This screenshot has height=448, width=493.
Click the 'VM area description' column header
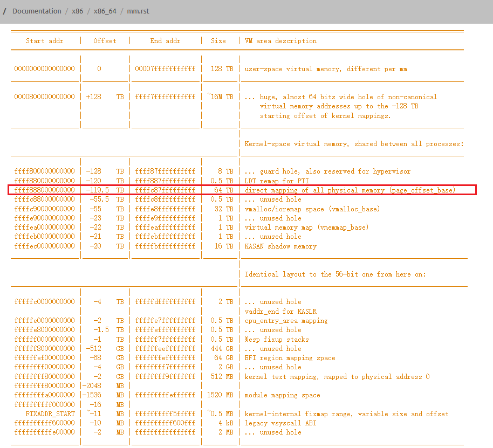[x=280, y=41]
